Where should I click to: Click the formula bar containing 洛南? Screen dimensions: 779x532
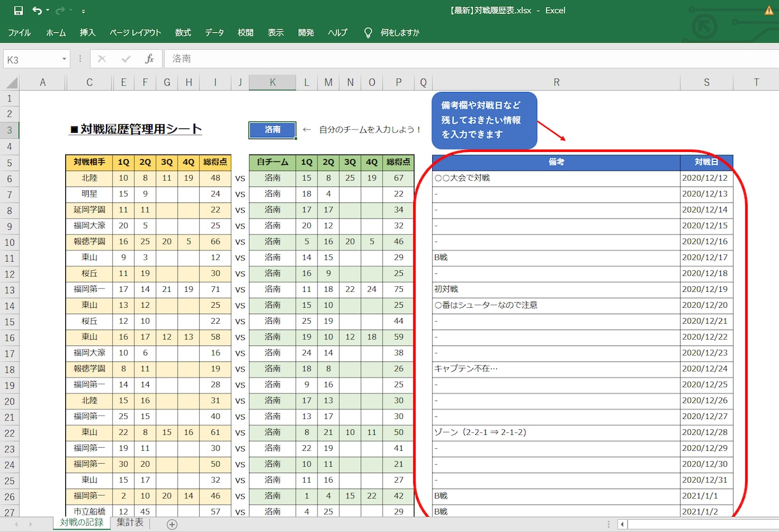pos(471,59)
